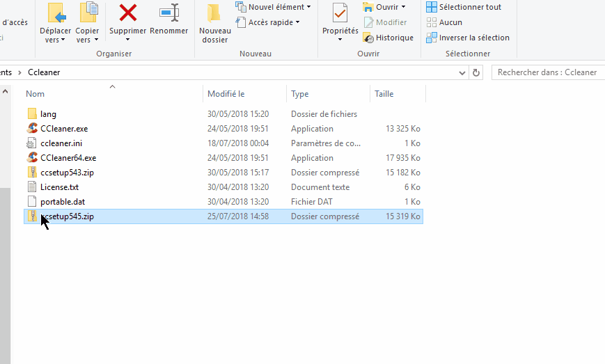
Task: Expand the Ouvrir dropdown arrow
Action: coord(404,7)
